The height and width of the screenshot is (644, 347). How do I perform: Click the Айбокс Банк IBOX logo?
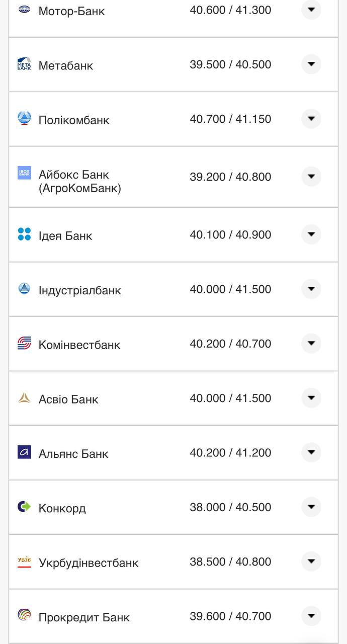pyautogui.click(x=24, y=173)
